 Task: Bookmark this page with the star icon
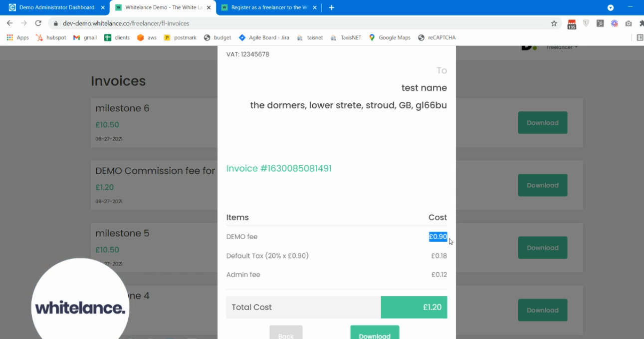[554, 23]
